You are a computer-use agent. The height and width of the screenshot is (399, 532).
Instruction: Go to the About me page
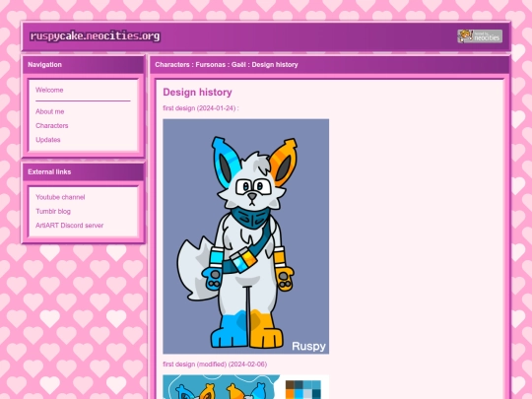point(50,111)
